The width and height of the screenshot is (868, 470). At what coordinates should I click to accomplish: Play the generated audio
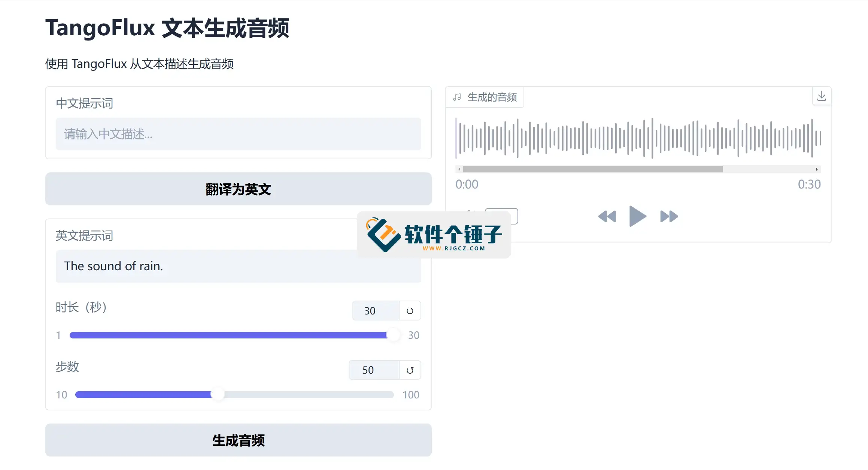(x=637, y=216)
